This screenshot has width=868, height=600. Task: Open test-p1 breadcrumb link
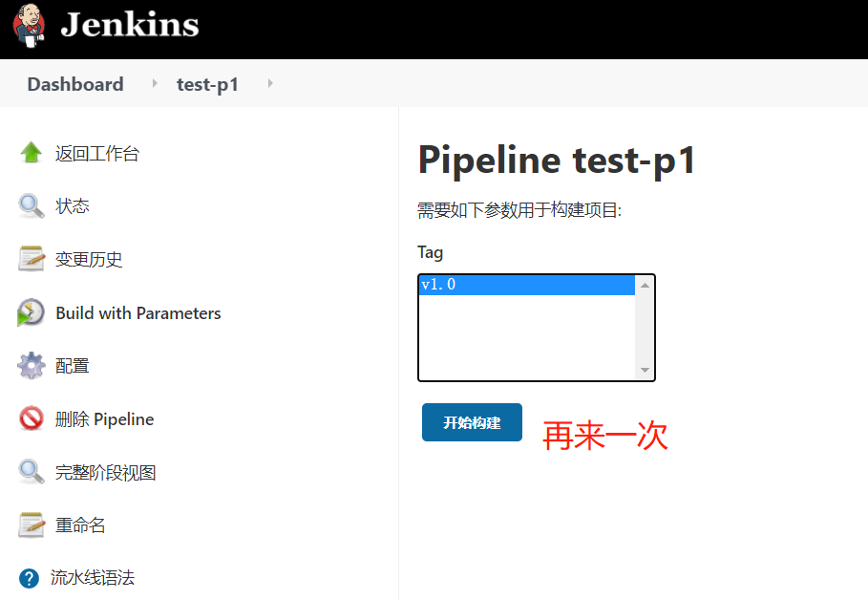pyautogui.click(x=207, y=84)
